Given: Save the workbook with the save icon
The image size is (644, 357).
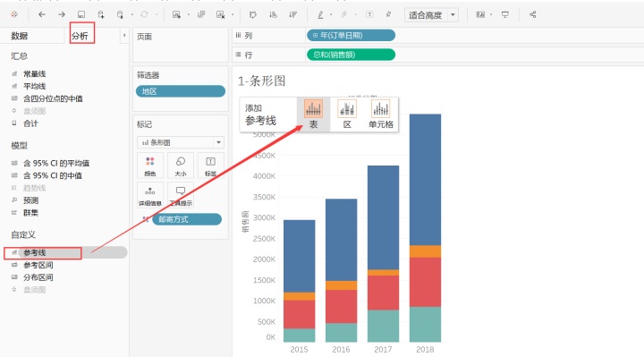Looking at the screenshot, I should coord(81,14).
